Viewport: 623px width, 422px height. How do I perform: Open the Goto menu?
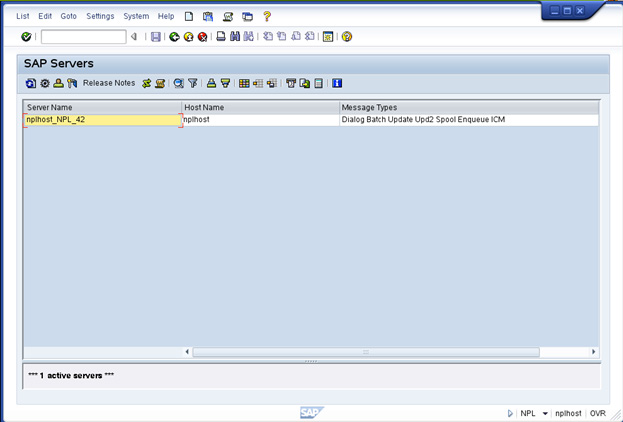tap(68, 16)
